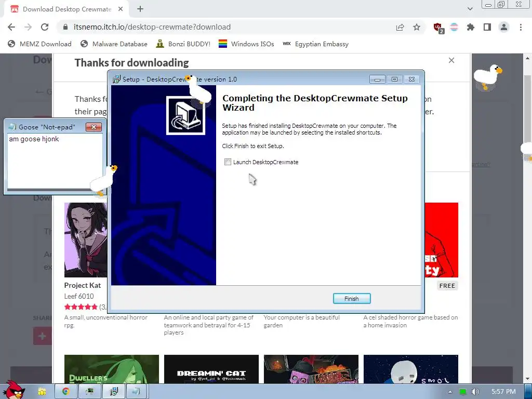Open the Dreamin' Cat game thumbnail
The image size is (532, 399).
[211, 369]
